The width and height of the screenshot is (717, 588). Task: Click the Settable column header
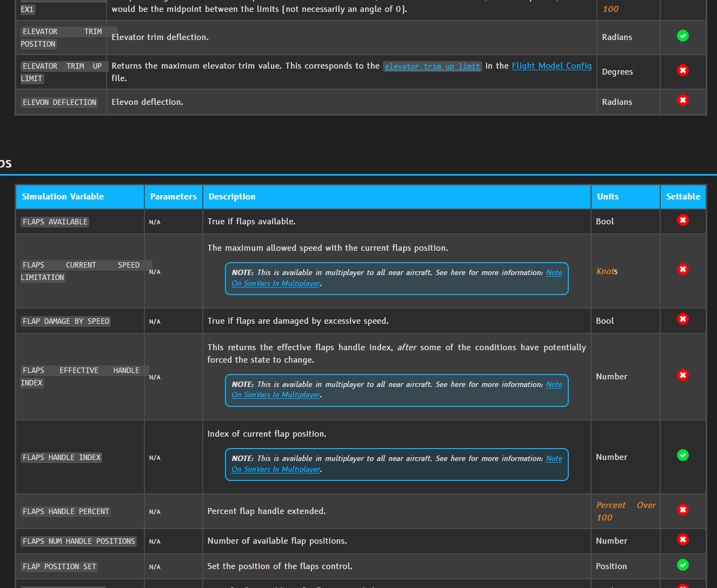pos(683,197)
